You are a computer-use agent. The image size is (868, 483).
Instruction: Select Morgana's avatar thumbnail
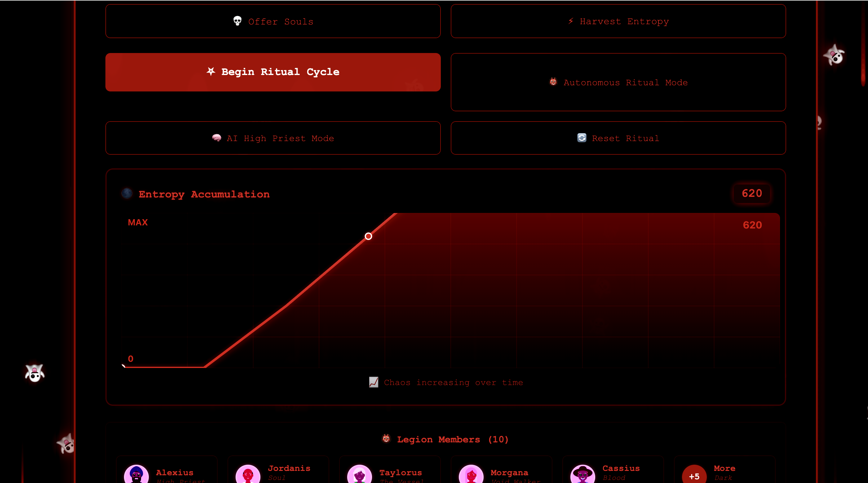click(x=471, y=475)
